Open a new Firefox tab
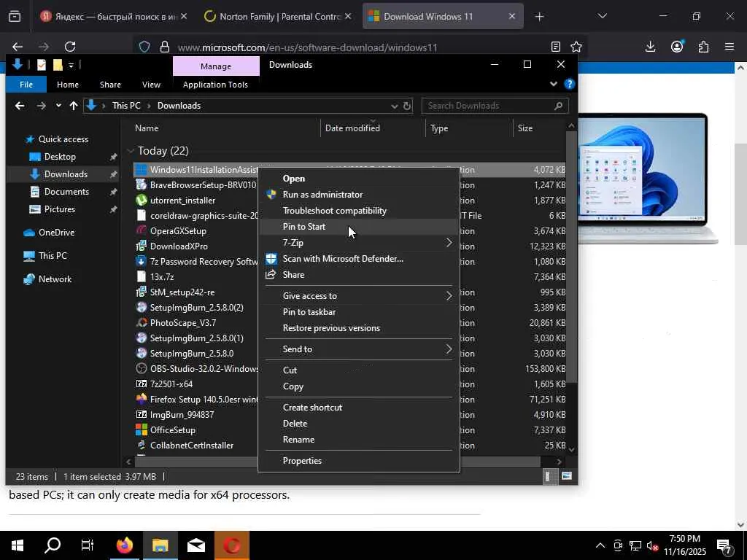 point(539,17)
